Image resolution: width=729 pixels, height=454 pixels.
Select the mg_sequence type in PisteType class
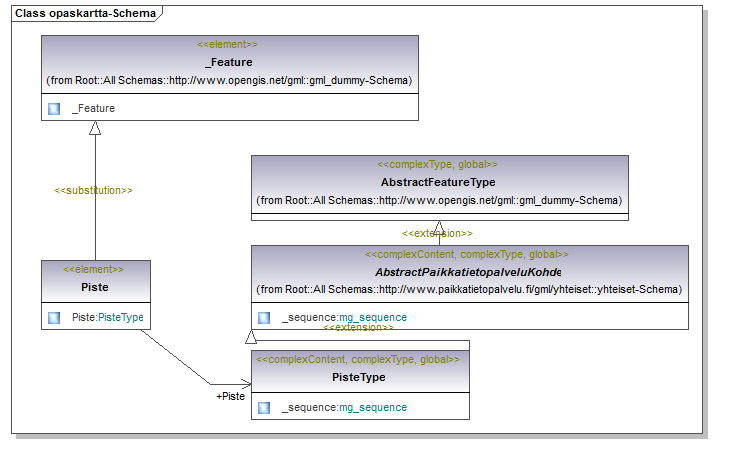click(x=373, y=408)
